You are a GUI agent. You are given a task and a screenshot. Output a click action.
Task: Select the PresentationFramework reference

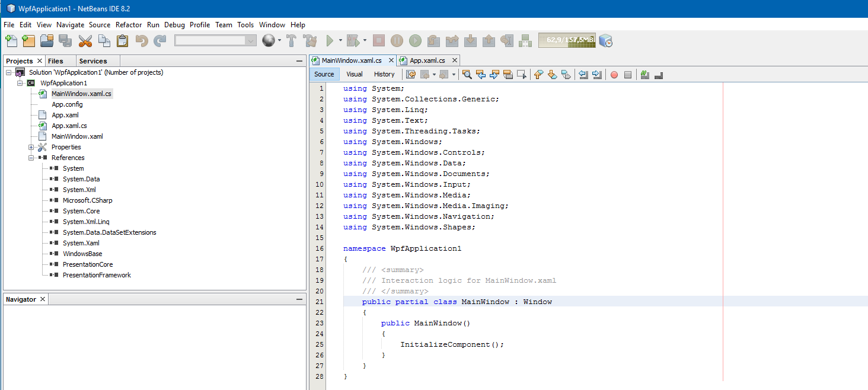pyautogui.click(x=97, y=275)
